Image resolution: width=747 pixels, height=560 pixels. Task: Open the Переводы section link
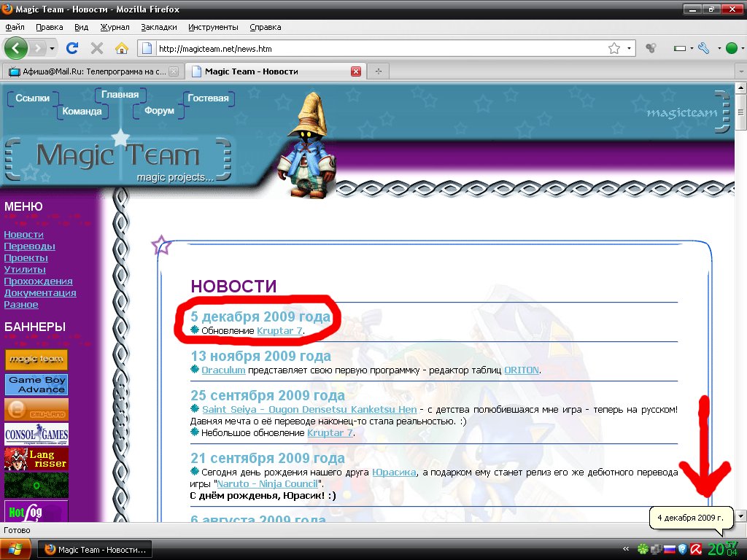(29, 246)
